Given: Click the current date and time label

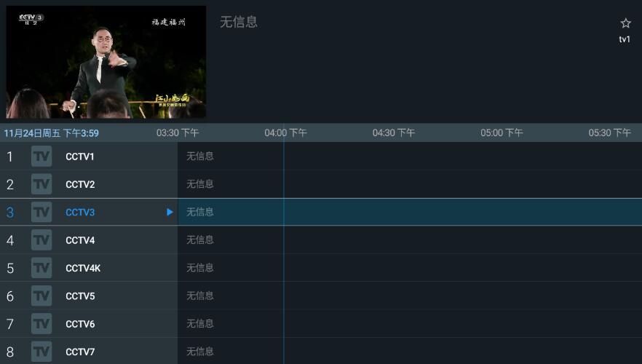Looking at the screenshot, I should pos(52,133).
